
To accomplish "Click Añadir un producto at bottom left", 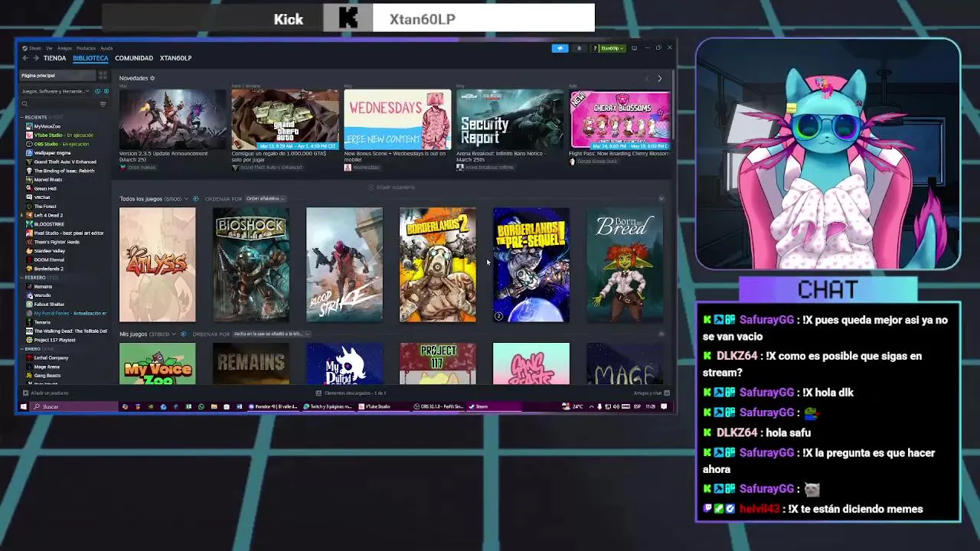I will point(46,393).
